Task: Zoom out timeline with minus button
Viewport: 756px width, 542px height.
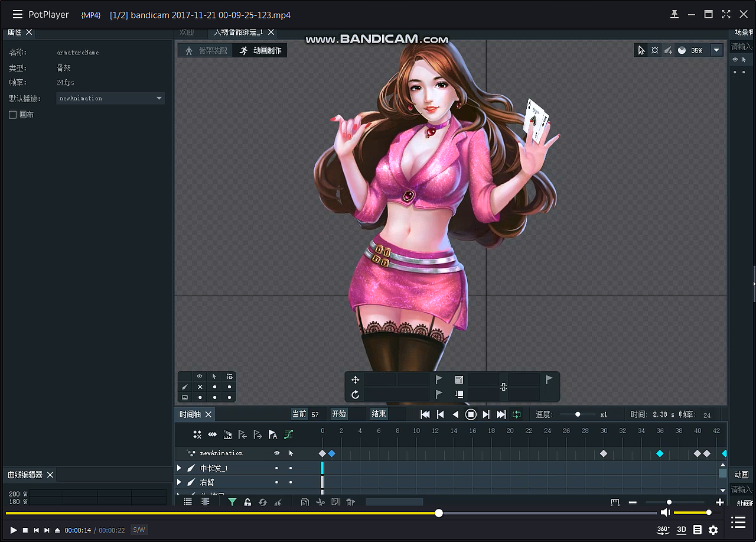Action: point(633,502)
